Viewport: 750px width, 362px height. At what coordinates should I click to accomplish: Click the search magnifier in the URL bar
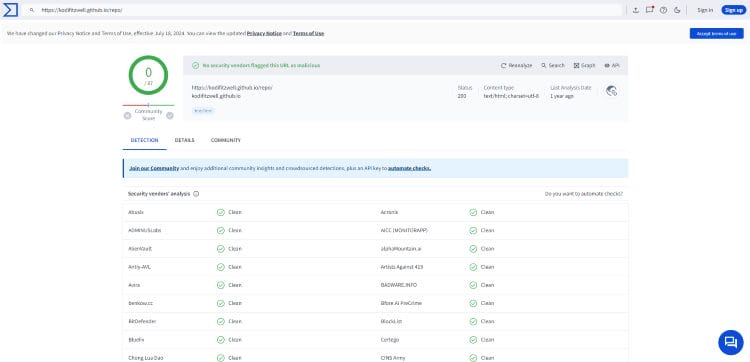coord(32,10)
